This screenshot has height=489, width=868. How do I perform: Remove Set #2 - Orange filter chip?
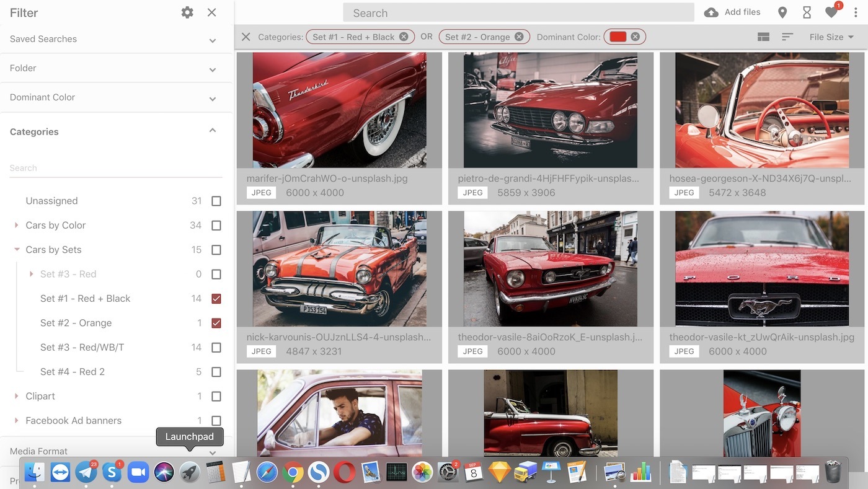pos(519,37)
